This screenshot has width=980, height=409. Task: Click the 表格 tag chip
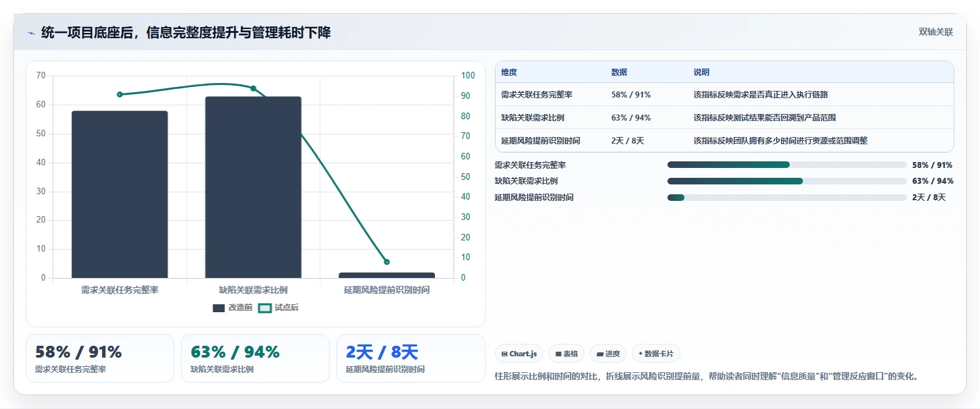566,354
